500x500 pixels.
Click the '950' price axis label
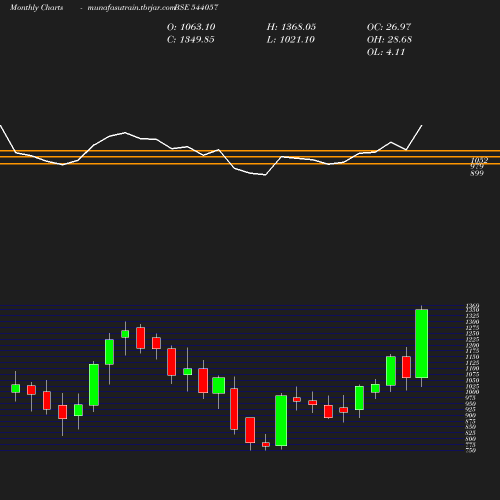471,404
